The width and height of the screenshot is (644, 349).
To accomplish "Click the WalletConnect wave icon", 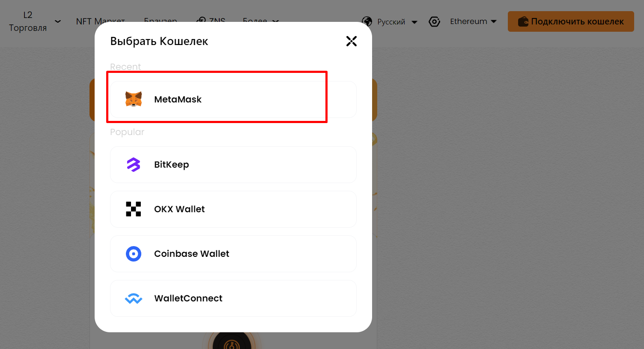I will click(x=134, y=298).
